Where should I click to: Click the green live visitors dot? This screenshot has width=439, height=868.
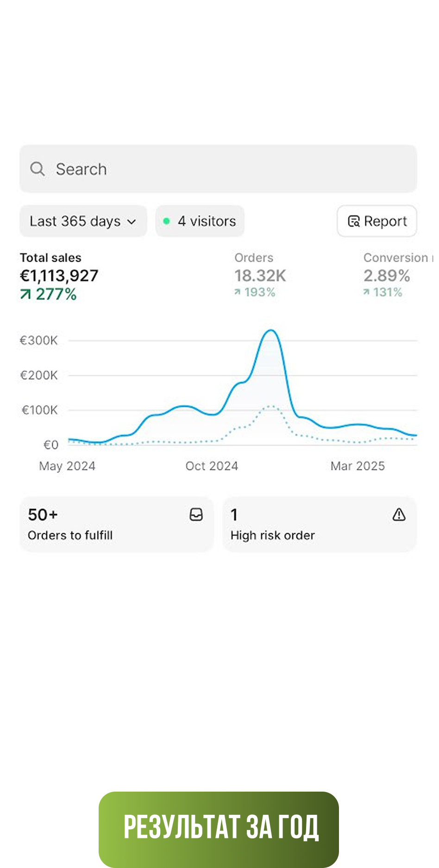pos(167,221)
